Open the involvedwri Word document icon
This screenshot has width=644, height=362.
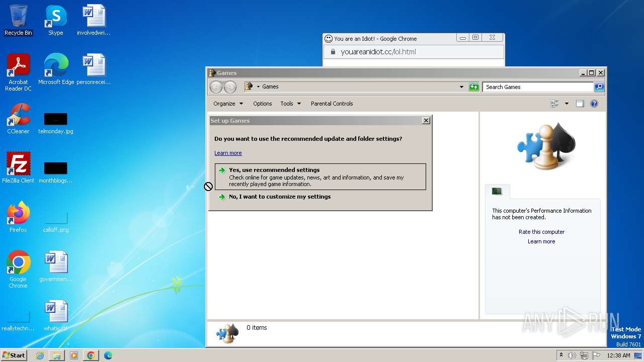[x=94, y=20]
